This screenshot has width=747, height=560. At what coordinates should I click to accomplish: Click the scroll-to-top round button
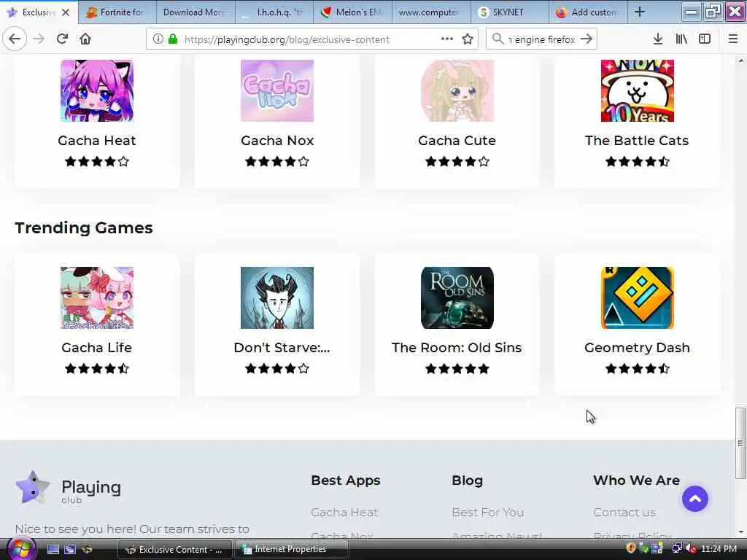point(694,499)
